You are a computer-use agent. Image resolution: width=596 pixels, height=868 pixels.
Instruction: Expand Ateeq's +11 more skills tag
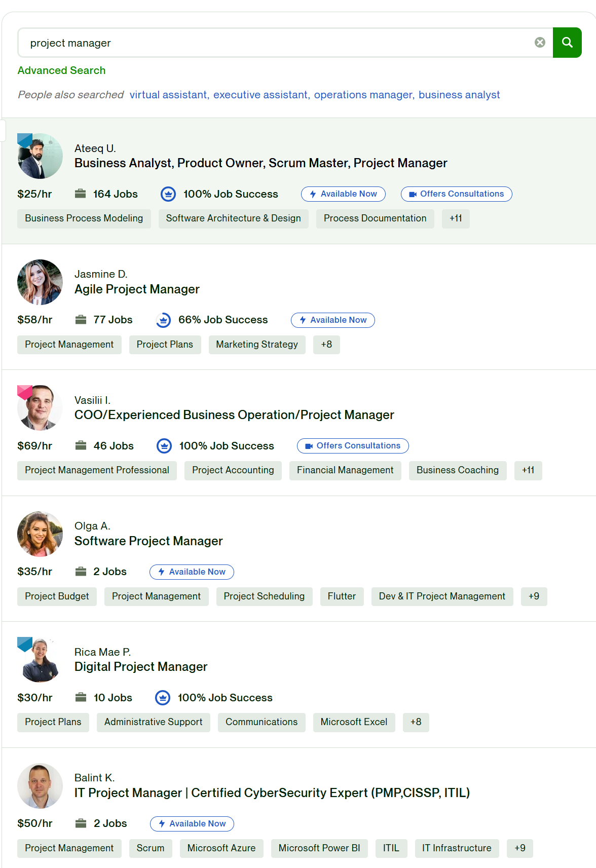(x=456, y=218)
